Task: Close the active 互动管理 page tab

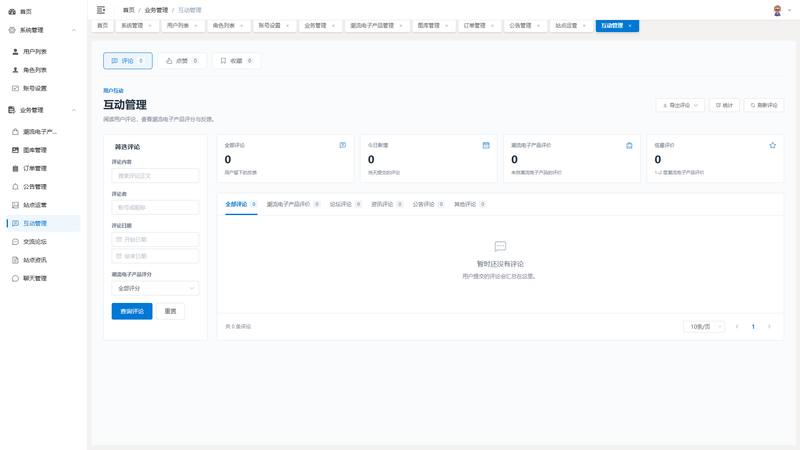Action: point(630,26)
